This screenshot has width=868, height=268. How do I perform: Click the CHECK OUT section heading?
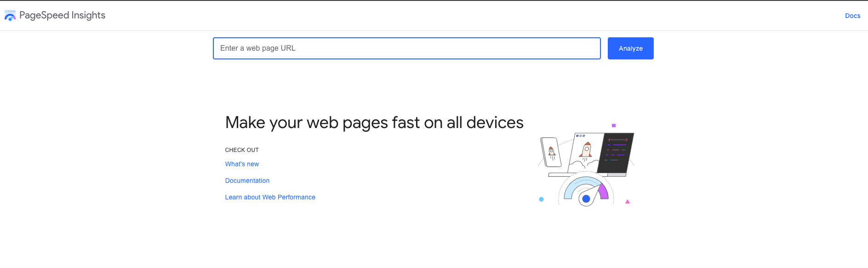pyautogui.click(x=242, y=150)
